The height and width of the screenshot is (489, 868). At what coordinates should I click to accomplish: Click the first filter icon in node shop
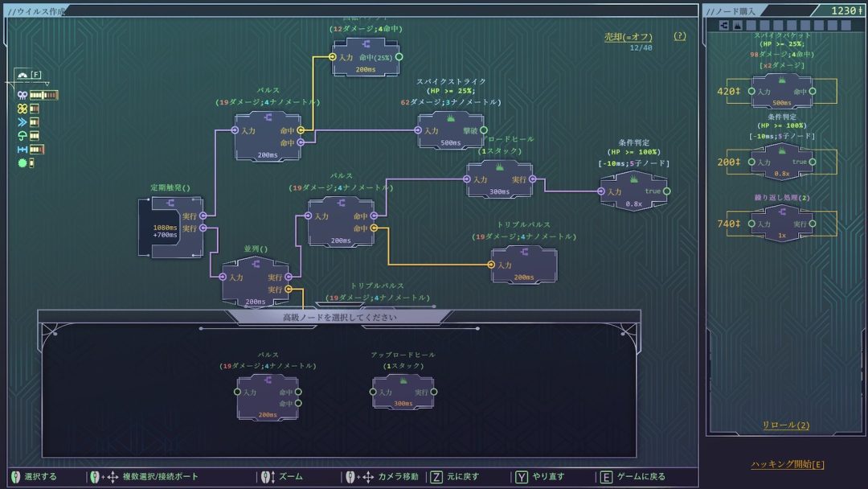724,25
